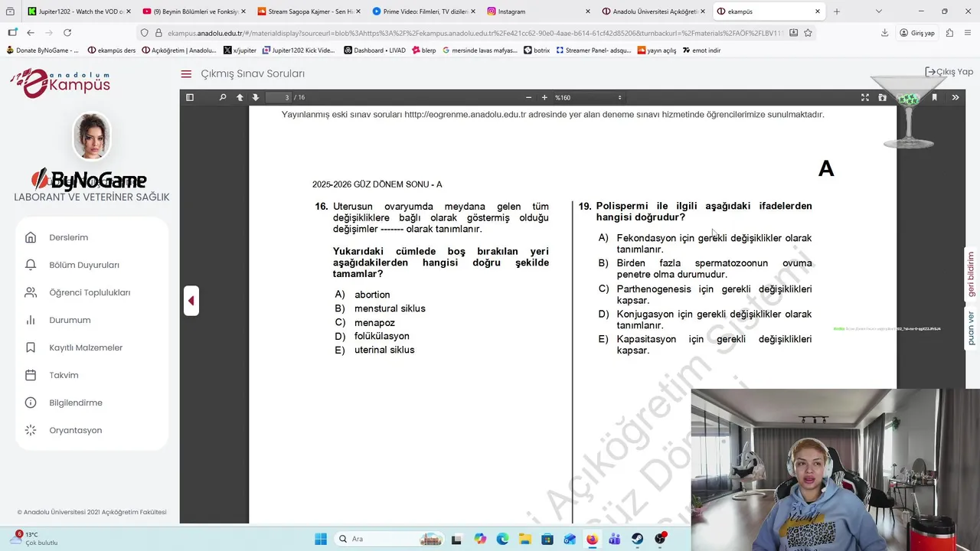Switch to Instagram tab

[x=539, y=11]
